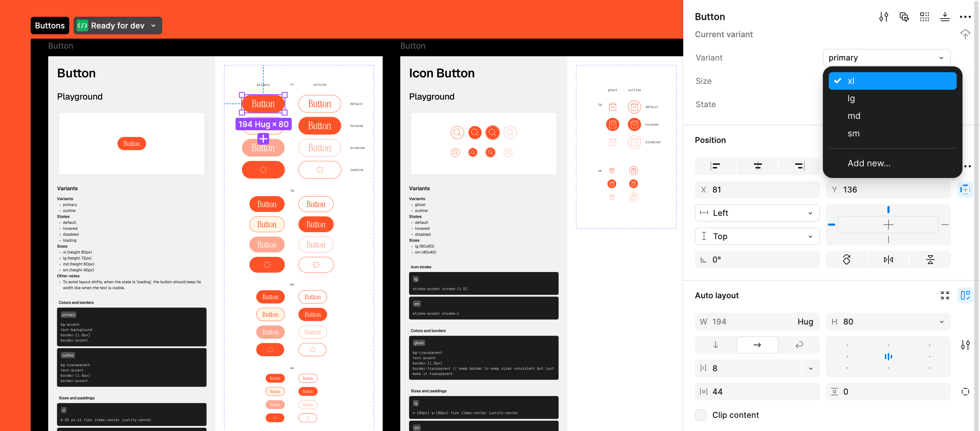Set vertical auto layout direction
This screenshot has height=431, width=980.
pyautogui.click(x=715, y=345)
